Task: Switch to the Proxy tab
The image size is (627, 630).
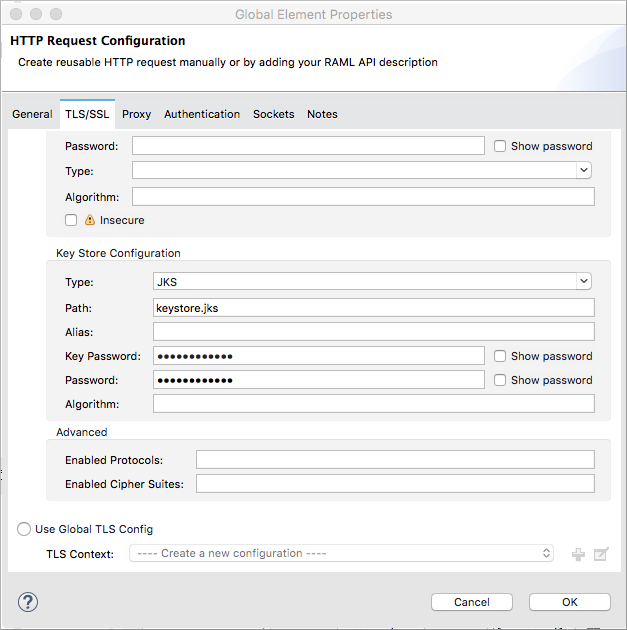Action: (x=136, y=114)
